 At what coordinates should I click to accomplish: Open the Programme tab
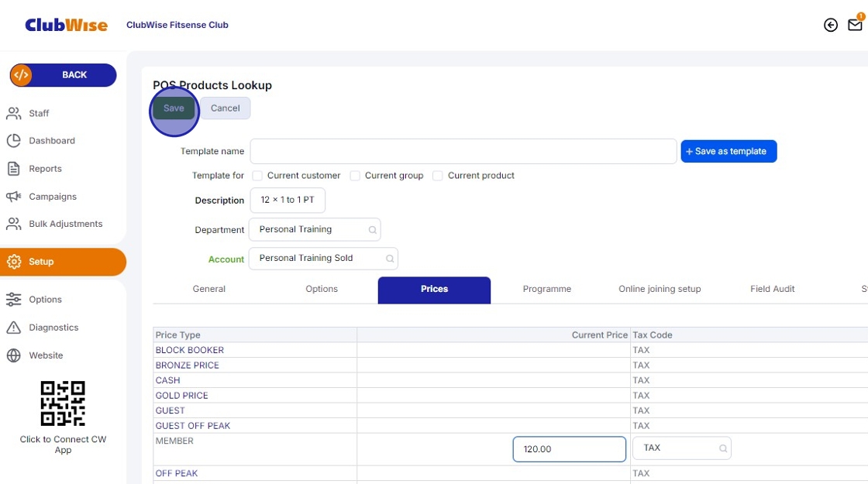[x=547, y=290]
